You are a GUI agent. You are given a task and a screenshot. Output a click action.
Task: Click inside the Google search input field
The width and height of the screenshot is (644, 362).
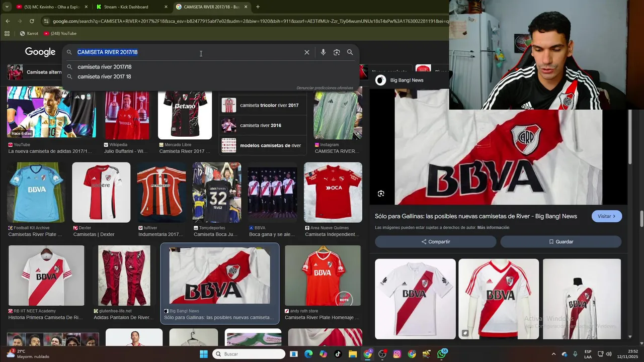point(189,52)
